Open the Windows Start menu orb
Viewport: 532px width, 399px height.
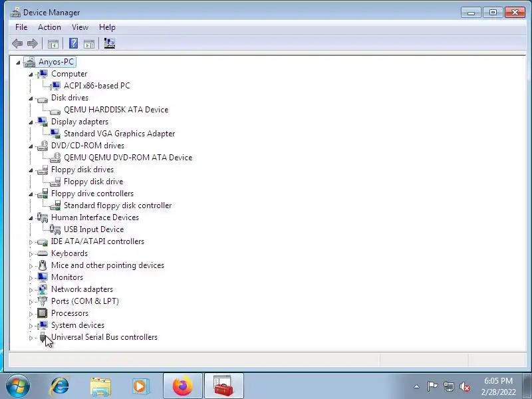(18, 386)
